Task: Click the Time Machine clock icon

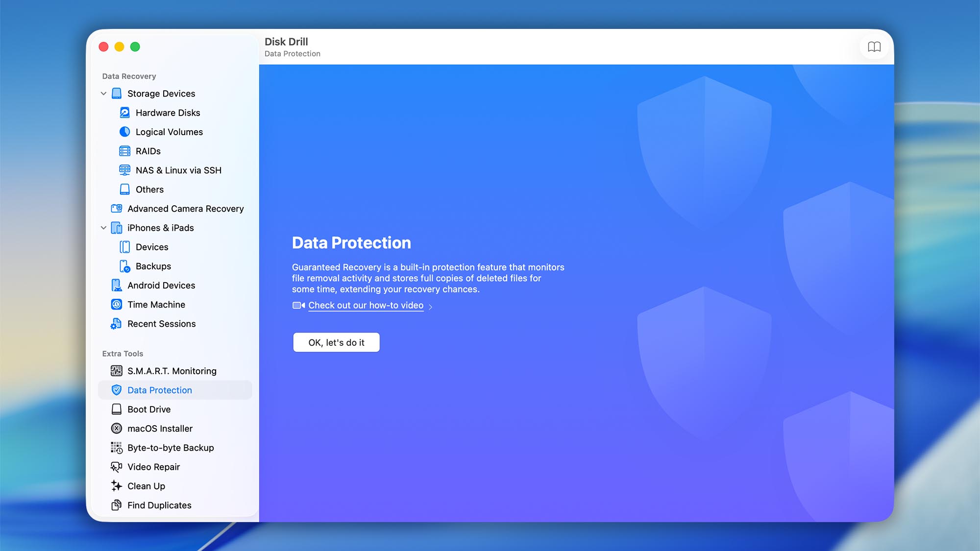Action: coord(117,305)
